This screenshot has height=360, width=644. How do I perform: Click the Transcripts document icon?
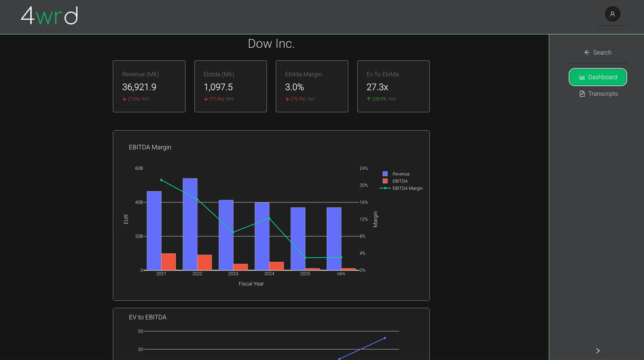click(582, 94)
